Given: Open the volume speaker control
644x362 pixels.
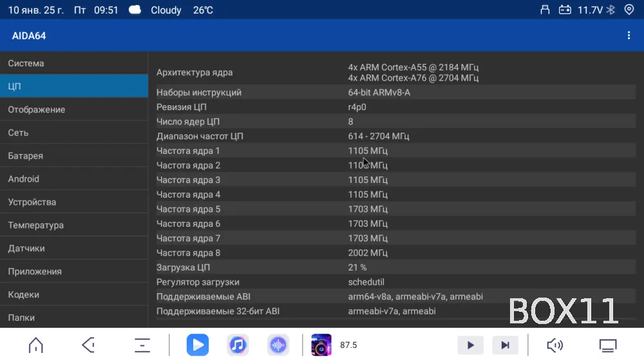Looking at the screenshot, I should 555,345.
